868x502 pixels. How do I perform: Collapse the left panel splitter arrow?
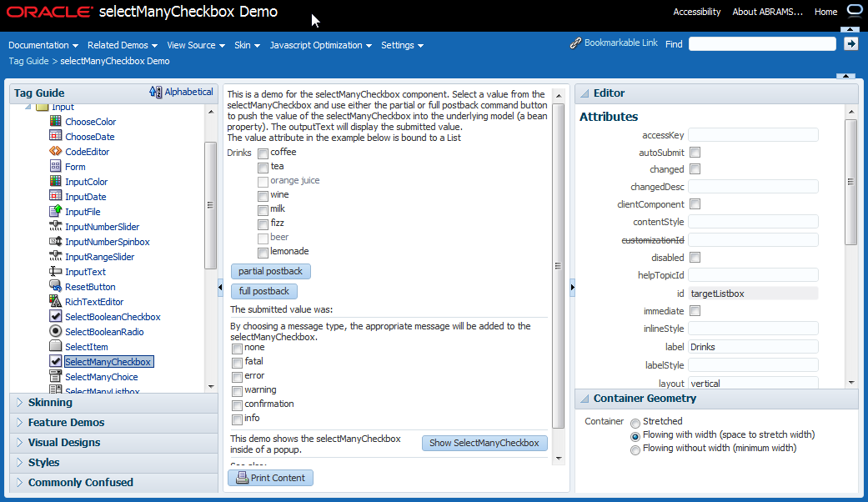point(220,287)
